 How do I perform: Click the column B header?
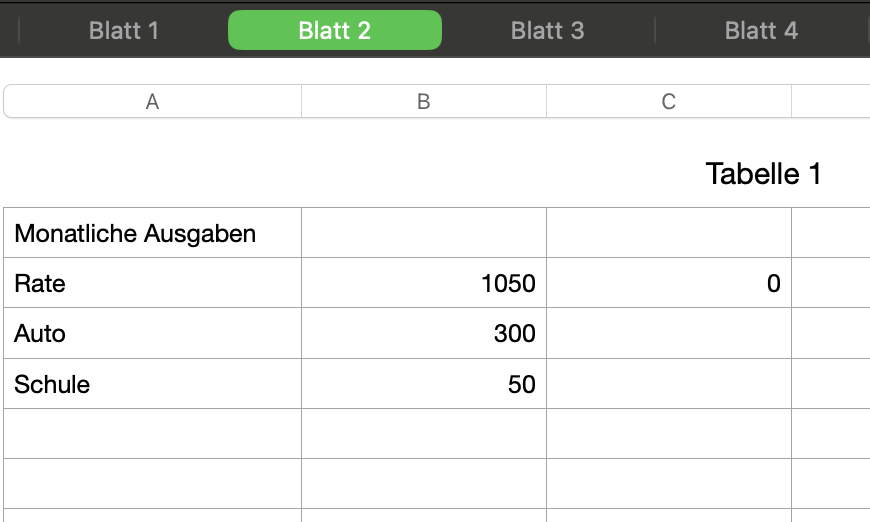423,102
